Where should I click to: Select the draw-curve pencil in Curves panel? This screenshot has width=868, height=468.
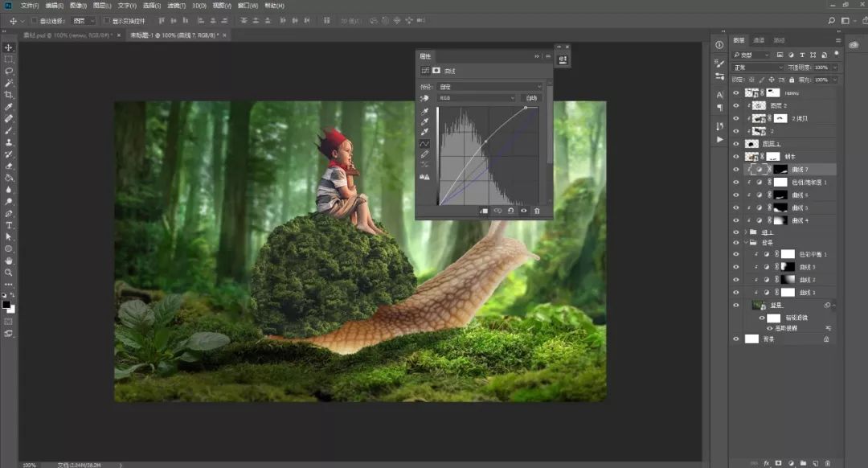click(x=424, y=154)
